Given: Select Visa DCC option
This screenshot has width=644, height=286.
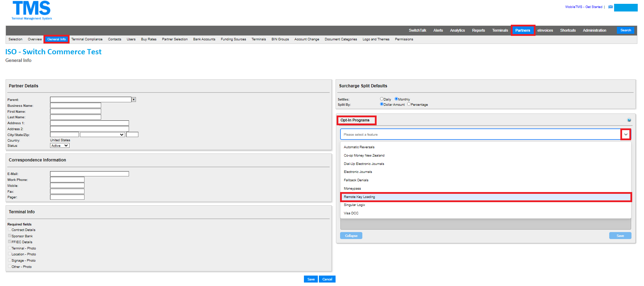Looking at the screenshot, I should coord(486,213).
